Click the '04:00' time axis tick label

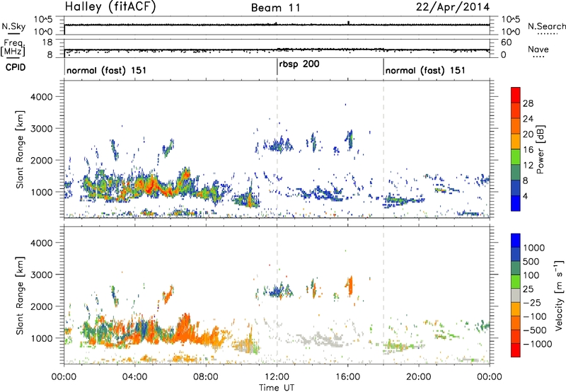(x=134, y=377)
